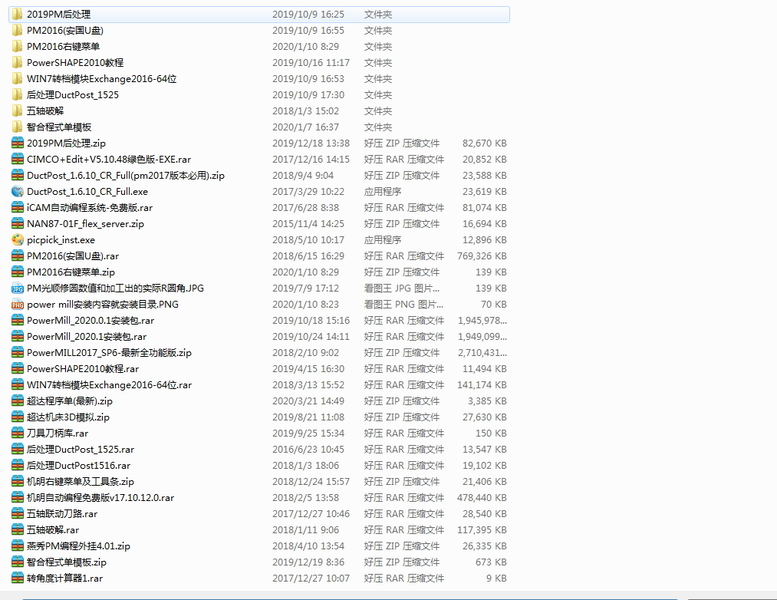Select file name DuctPost_1.6.10_CR_Full(pm2017版本必用).zip

click(125, 175)
